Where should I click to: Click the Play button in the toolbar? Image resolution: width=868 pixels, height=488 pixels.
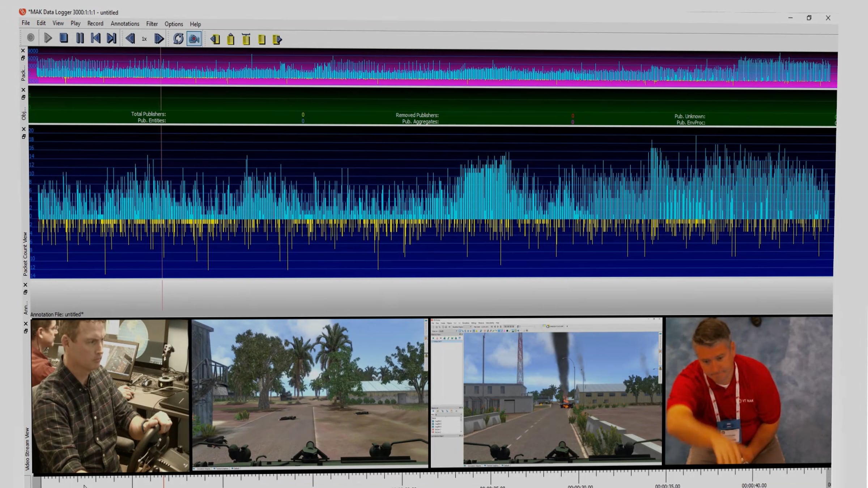[x=48, y=38]
